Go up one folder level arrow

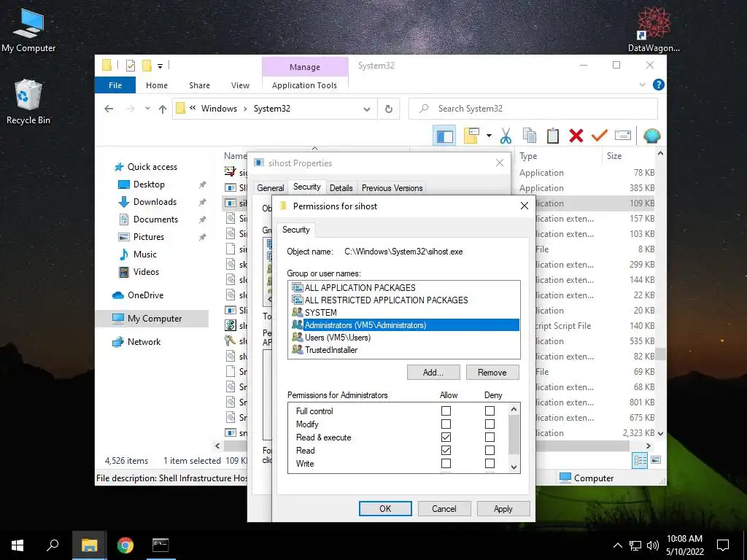pyautogui.click(x=163, y=109)
